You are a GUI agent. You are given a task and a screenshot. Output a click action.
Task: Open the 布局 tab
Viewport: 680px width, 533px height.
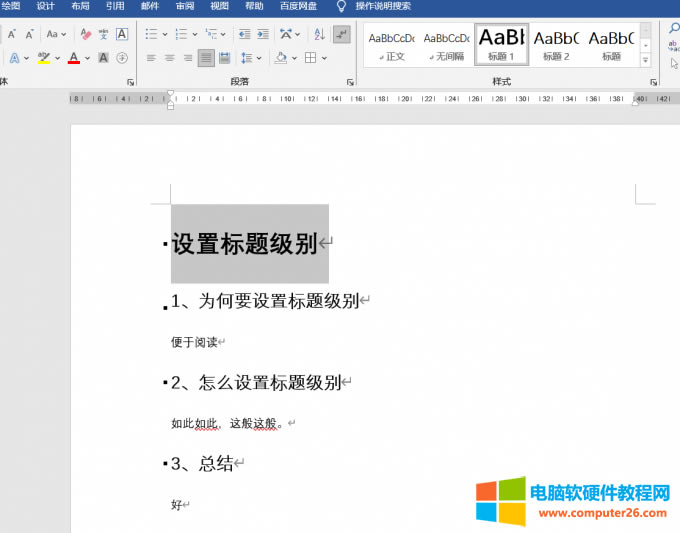[x=80, y=6]
